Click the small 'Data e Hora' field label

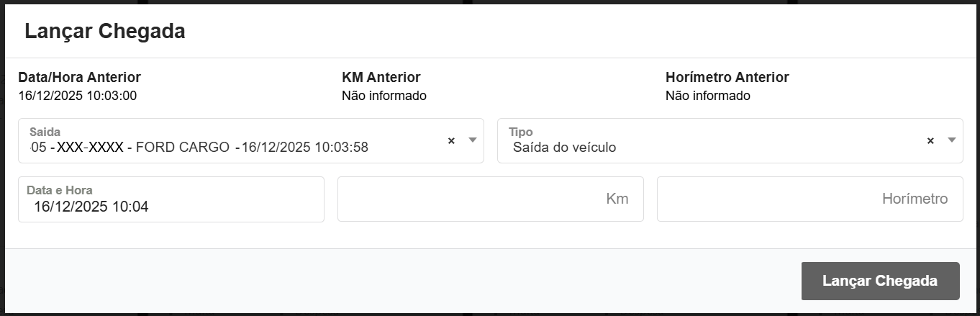60,191
